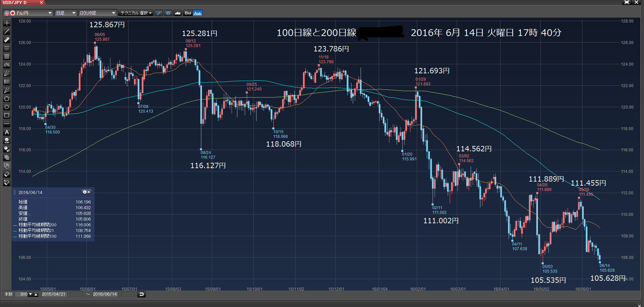Image resolution: width=644 pixels, height=307 pixels.
Task: Click the clock-with-arrow tool icon
Action: (x=7, y=149)
